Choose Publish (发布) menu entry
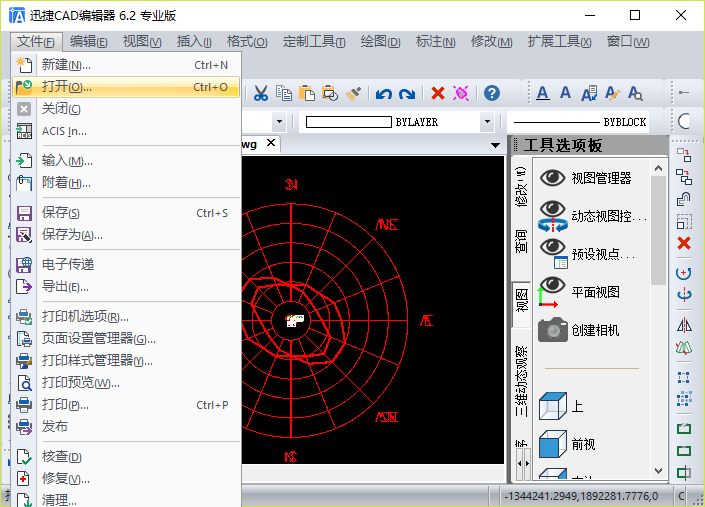 tap(126, 426)
